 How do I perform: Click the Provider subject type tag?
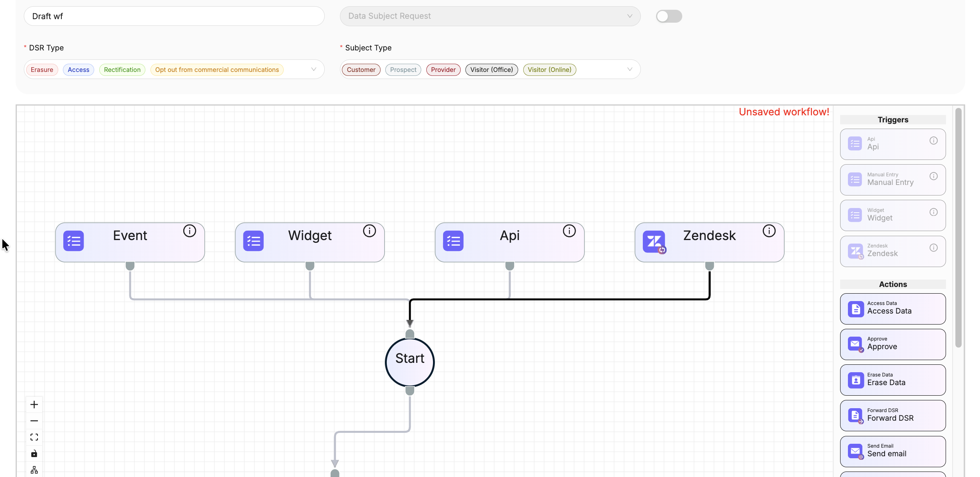click(x=443, y=70)
